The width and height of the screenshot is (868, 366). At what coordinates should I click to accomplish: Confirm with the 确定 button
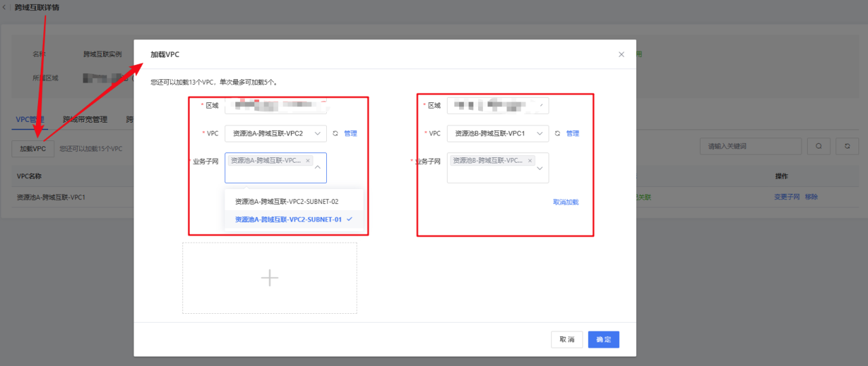point(604,339)
